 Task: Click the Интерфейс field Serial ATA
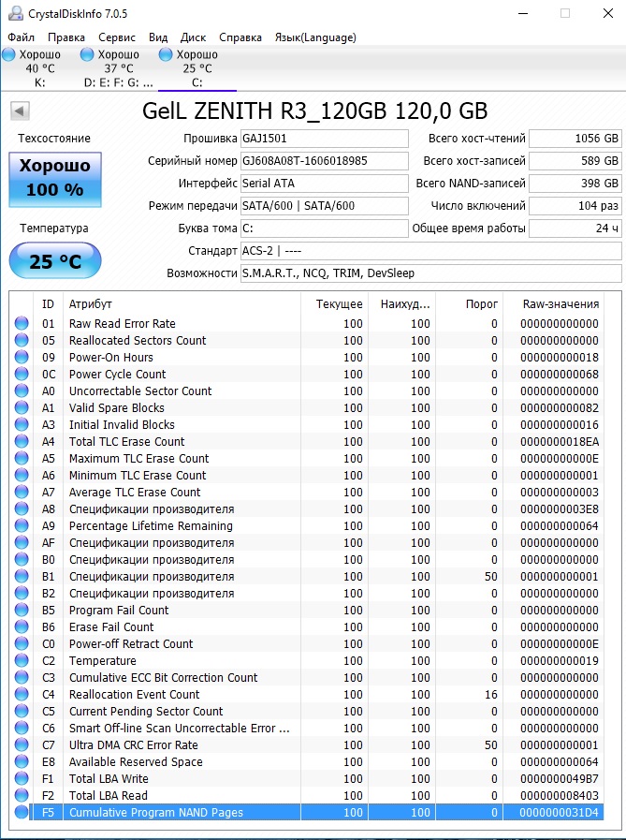(325, 184)
